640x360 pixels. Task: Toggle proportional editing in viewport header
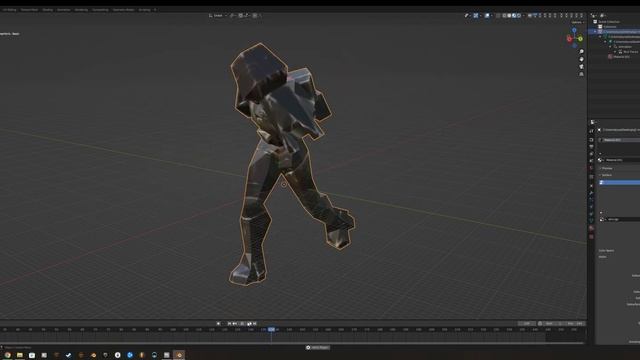pos(255,16)
